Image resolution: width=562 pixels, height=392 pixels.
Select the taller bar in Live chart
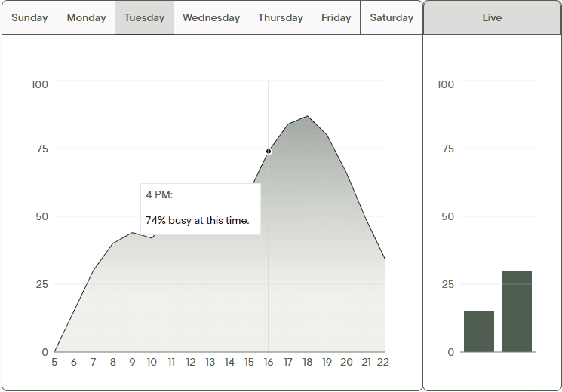tap(517, 311)
